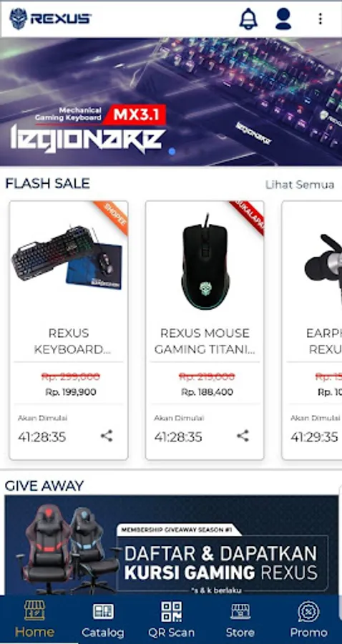The height and width of the screenshot is (644, 342).
Task: Open the Kursi Gaming Rexus giveaway banner
Action: pos(171,545)
